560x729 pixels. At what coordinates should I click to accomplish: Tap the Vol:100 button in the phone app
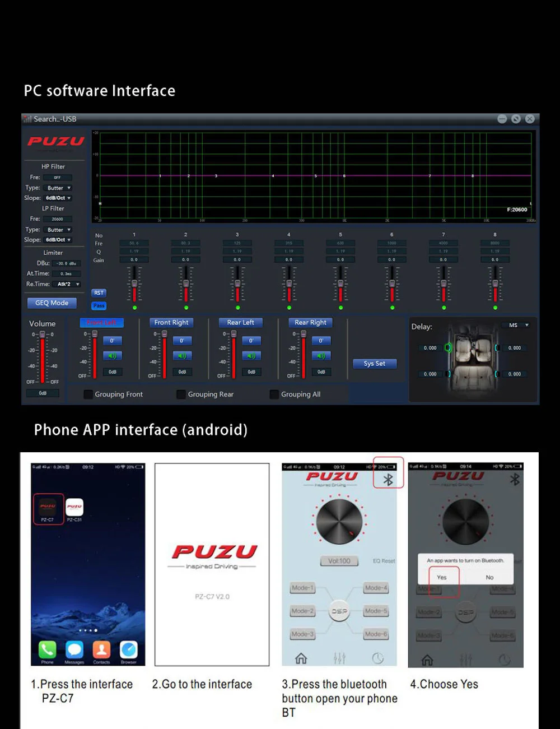(x=339, y=561)
